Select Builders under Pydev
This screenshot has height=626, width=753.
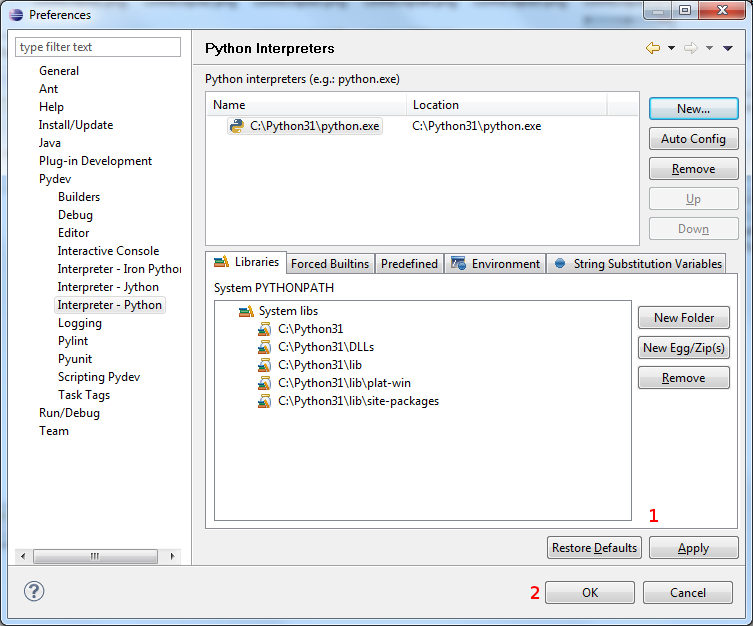click(x=79, y=197)
